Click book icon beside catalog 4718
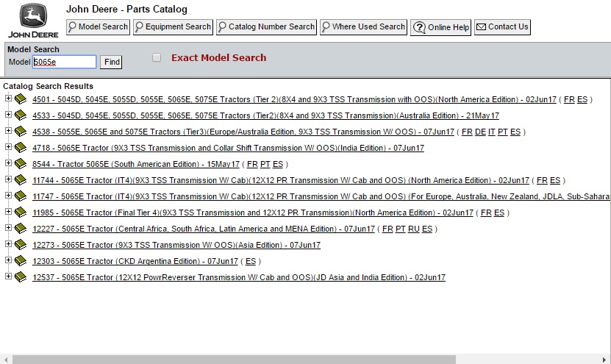Image resolution: width=611 pixels, height=364 pixels. [20, 148]
